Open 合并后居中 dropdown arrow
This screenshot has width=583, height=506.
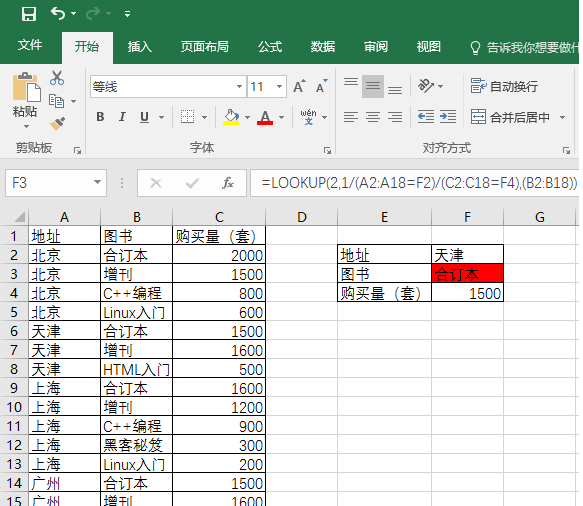(563, 117)
